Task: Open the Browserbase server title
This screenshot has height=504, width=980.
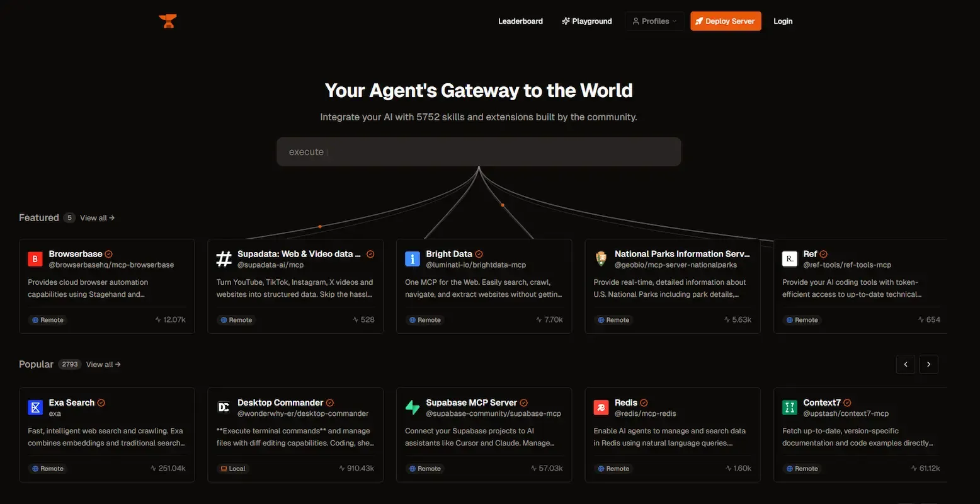Action: (76, 254)
